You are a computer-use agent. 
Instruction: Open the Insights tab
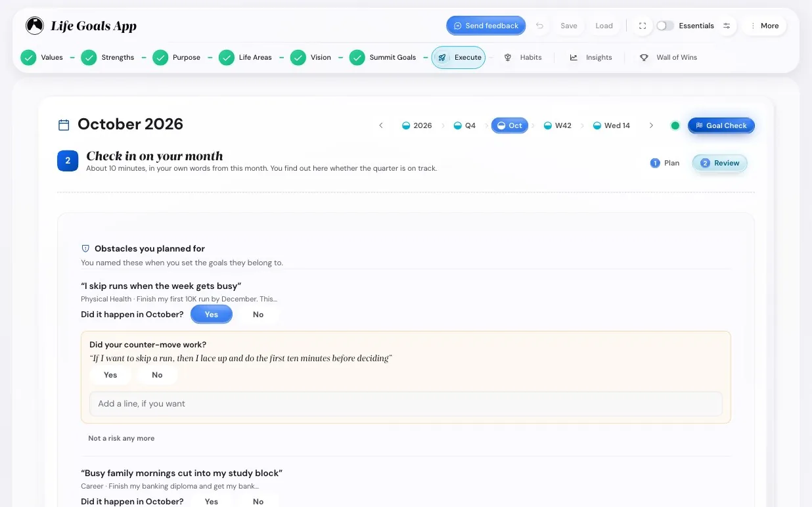[591, 57]
